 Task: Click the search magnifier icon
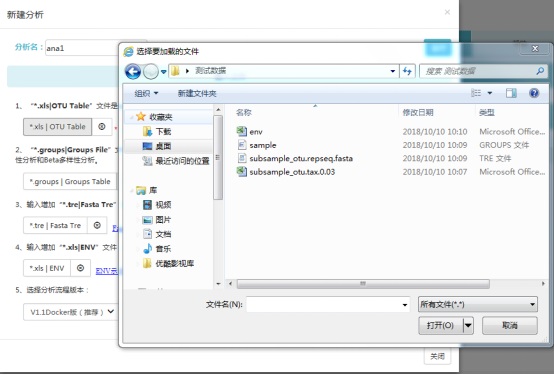point(540,71)
